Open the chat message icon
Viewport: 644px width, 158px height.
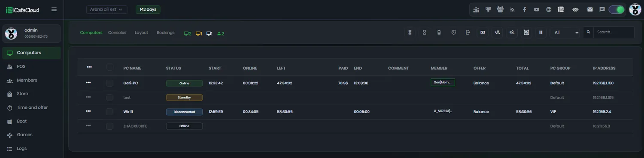602,9
